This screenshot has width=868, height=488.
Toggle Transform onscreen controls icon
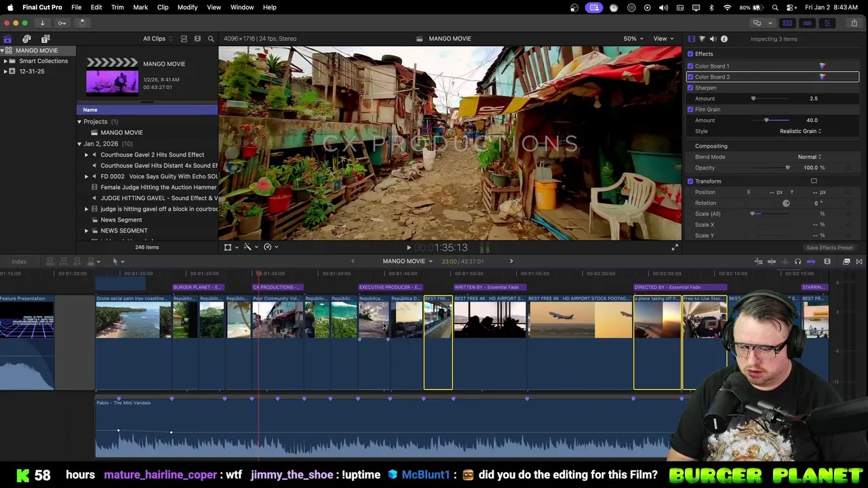(x=814, y=181)
